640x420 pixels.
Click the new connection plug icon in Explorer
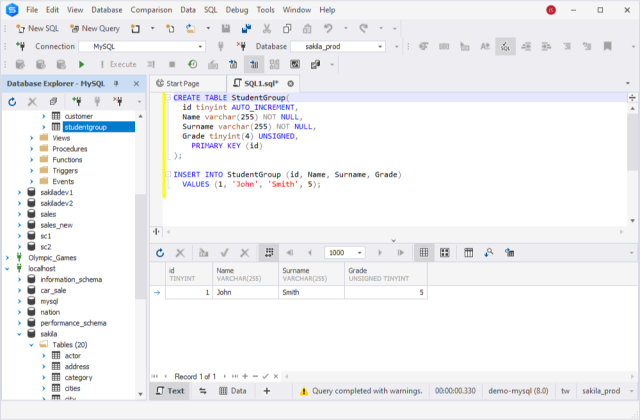click(76, 101)
